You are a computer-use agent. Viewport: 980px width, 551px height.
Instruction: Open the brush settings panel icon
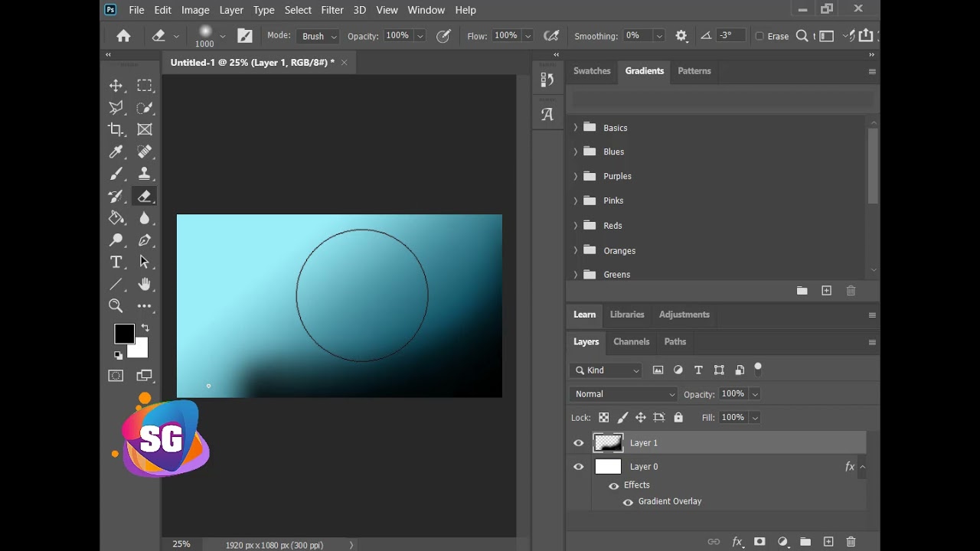click(245, 36)
